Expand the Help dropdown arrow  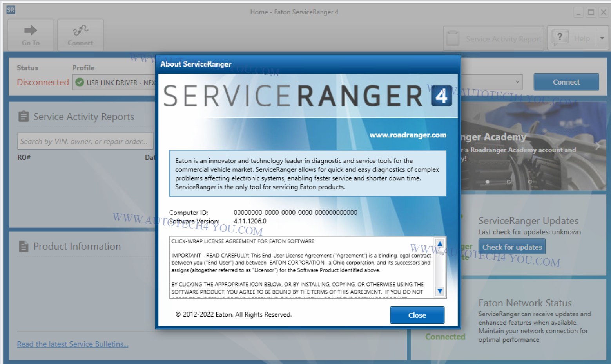pos(602,38)
